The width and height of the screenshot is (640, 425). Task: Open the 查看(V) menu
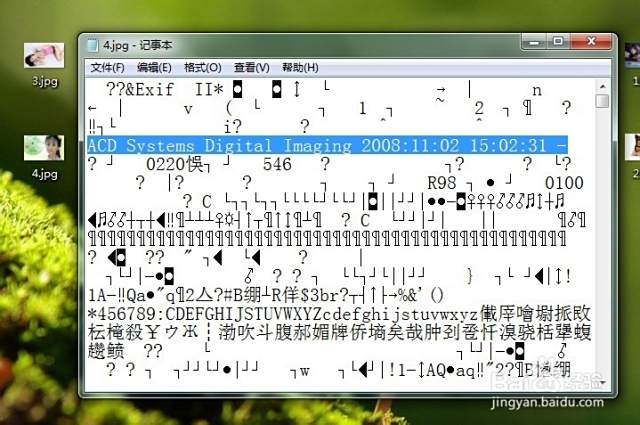pos(251,67)
